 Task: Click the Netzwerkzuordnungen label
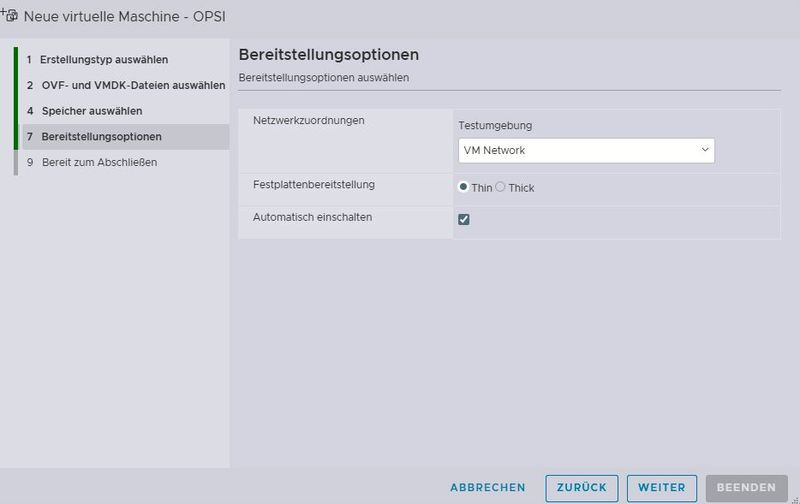(309, 120)
